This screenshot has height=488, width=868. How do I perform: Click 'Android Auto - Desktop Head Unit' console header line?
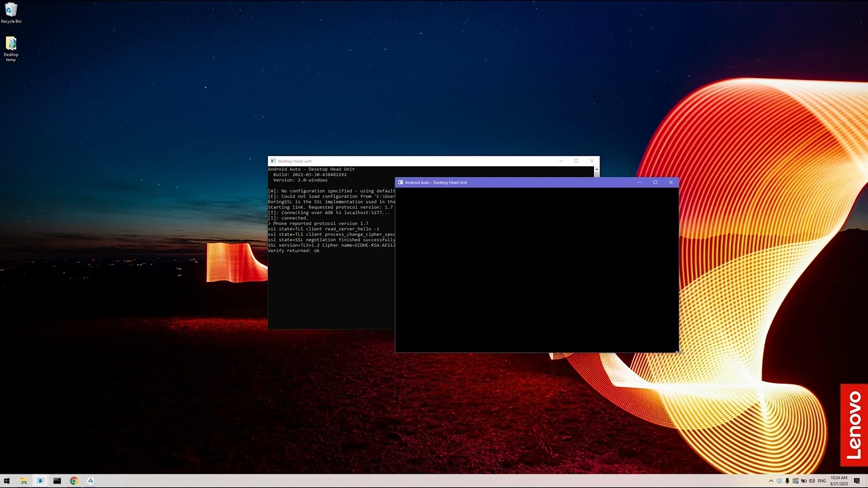[311, 169]
